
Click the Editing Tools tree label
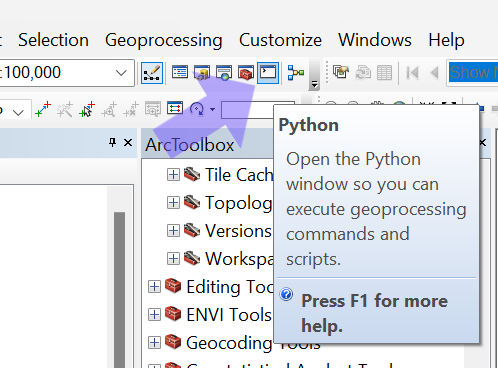(x=230, y=287)
